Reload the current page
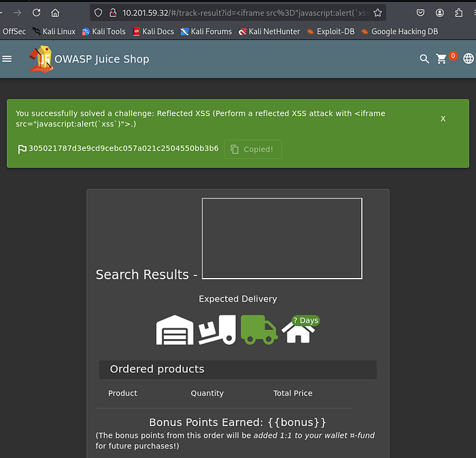Screen dimensions: 476x458 (37, 13)
